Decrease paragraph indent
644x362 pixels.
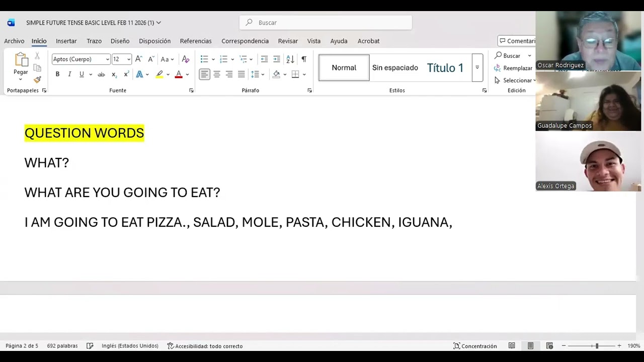coord(264,59)
